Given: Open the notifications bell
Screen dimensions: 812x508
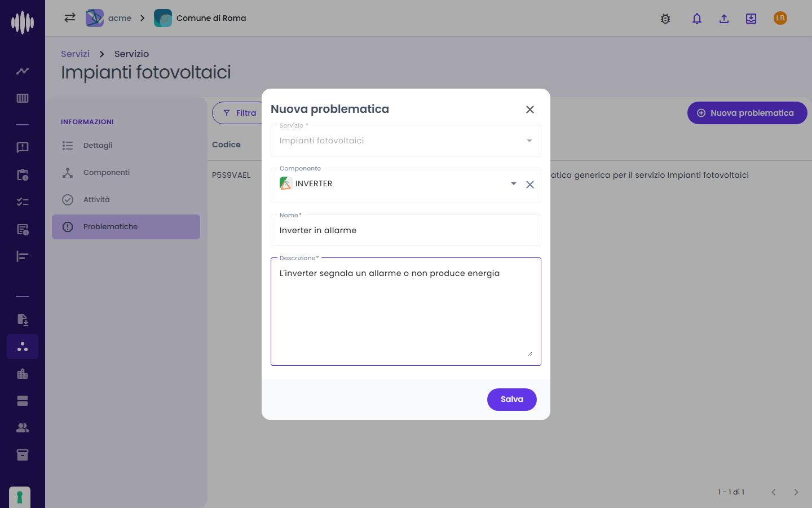Looking at the screenshot, I should (x=697, y=19).
